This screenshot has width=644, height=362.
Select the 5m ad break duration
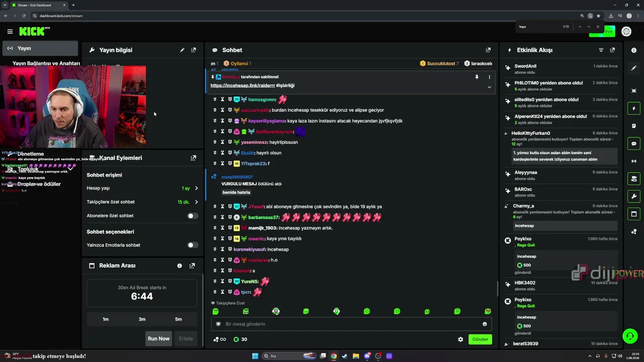(x=179, y=319)
